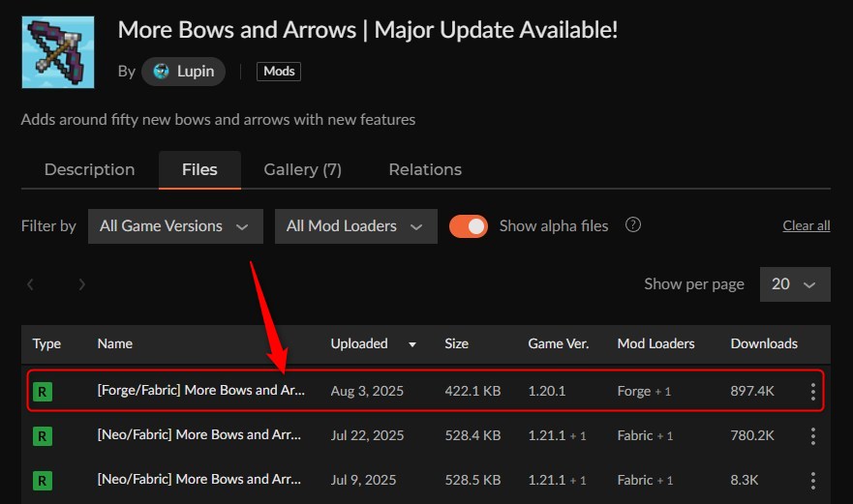Click the Type column header
Viewport: 853px width, 504px height.
46,343
